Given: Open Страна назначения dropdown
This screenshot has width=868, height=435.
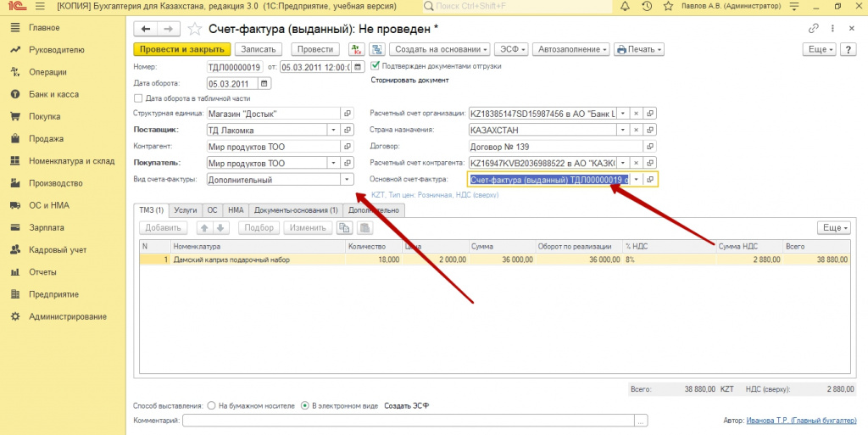Looking at the screenshot, I should click(623, 130).
